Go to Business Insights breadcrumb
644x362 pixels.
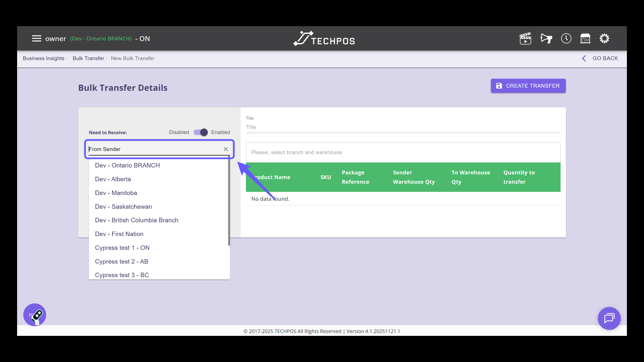[44, 58]
